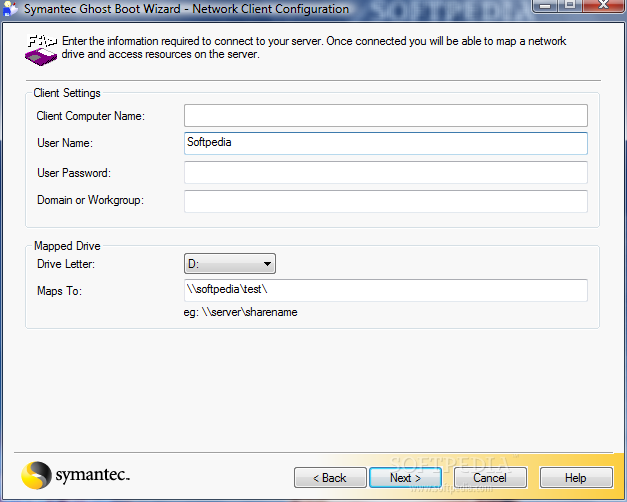This screenshot has height=502, width=627.
Task: Click the Symantec logo
Action: [x=76, y=475]
